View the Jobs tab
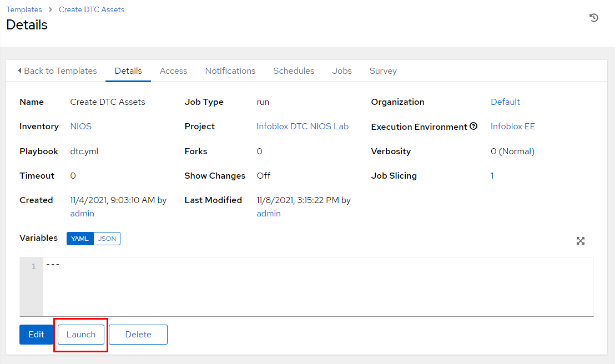The image size is (615, 364). 342,71
